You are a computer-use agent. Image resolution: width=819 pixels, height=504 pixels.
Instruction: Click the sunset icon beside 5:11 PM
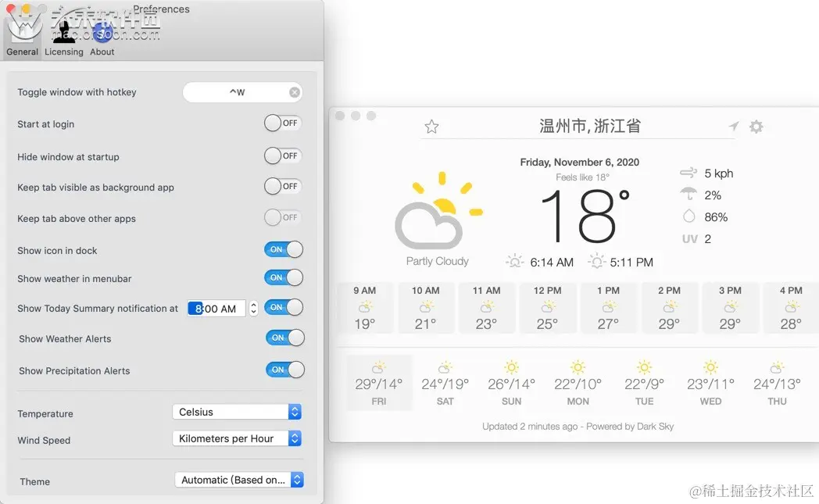click(596, 261)
